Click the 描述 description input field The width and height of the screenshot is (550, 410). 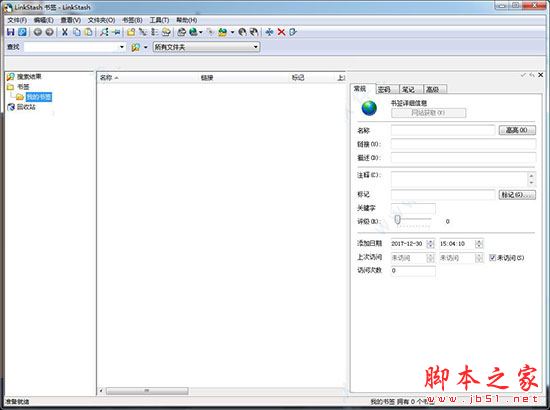[x=463, y=157]
